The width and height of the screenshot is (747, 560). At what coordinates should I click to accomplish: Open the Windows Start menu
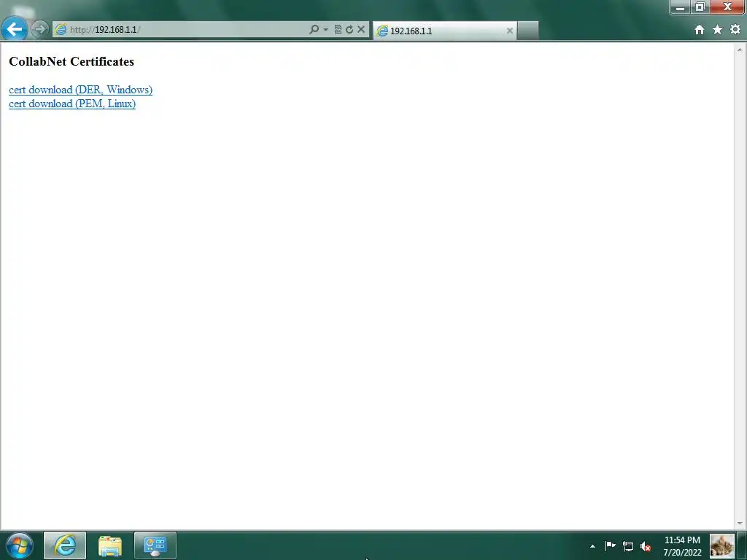click(20, 545)
